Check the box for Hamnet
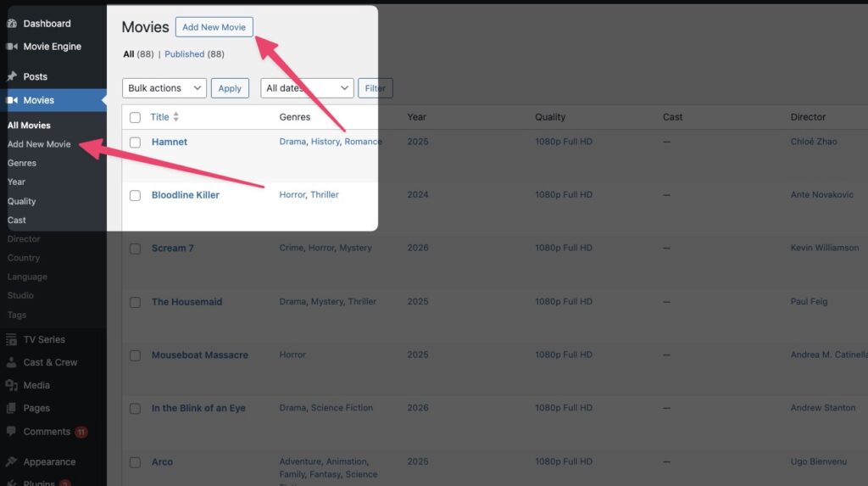The height and width of the screenshot is (486, 868). pos(135,142)
